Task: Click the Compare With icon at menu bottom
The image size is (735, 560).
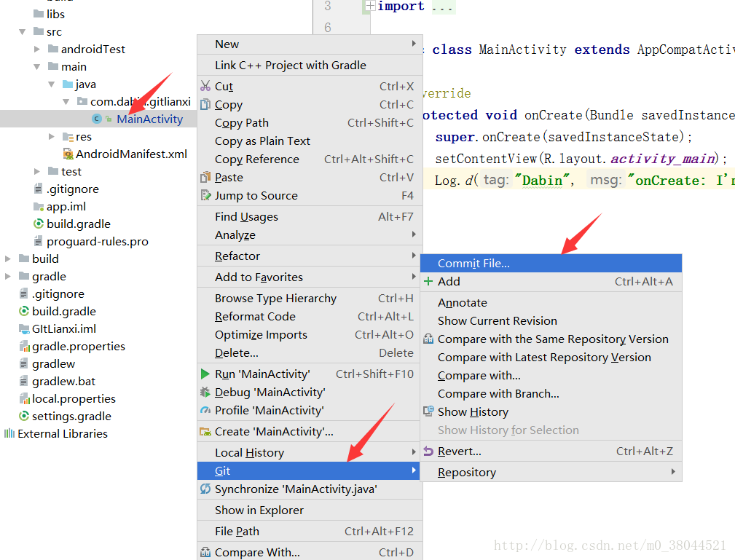Action: pyautogui.click(x=205, y=552)
